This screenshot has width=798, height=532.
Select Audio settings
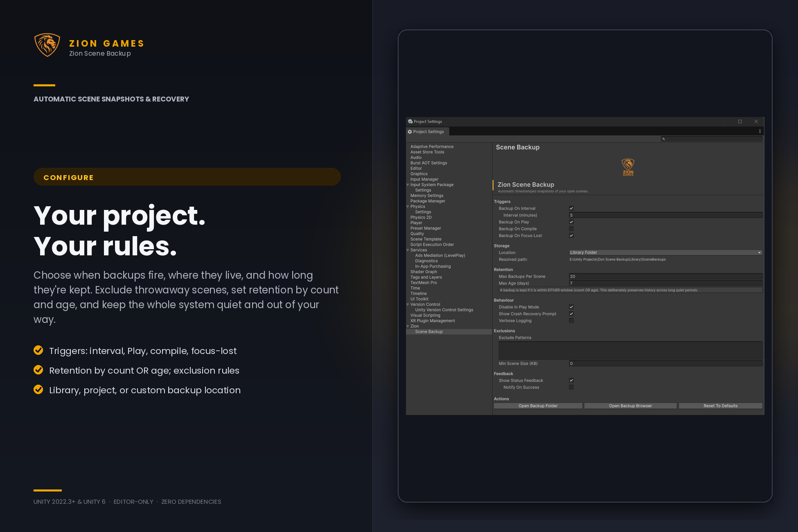pyautogui.click(x=416, y=158)
